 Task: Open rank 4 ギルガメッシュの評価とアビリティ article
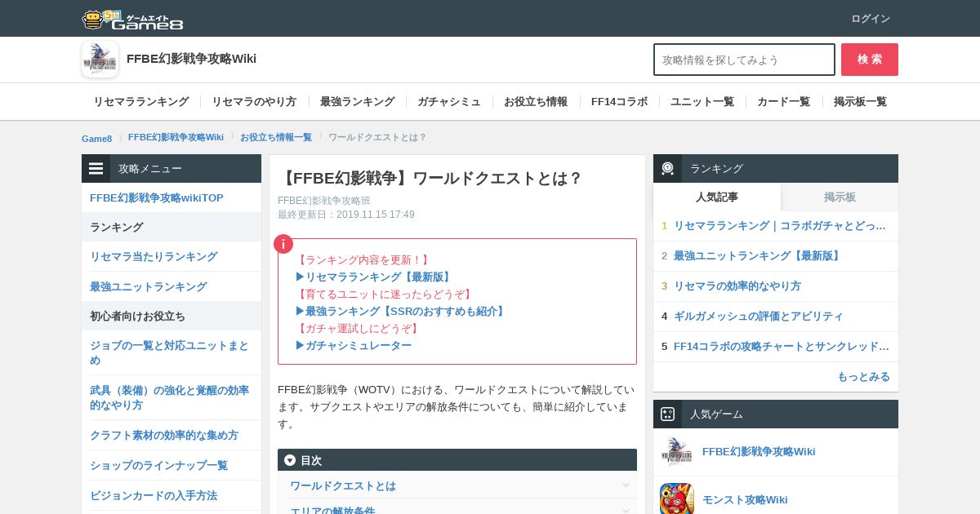759,317
